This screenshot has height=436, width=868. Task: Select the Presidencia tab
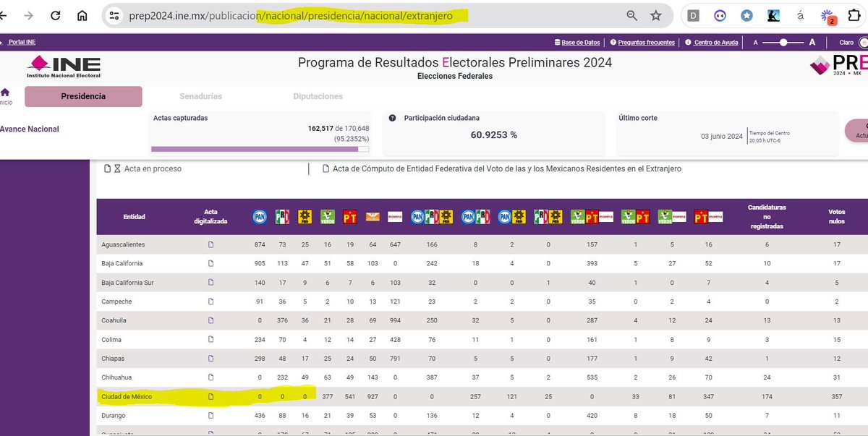pyautogui.click(x=83, y=96)
